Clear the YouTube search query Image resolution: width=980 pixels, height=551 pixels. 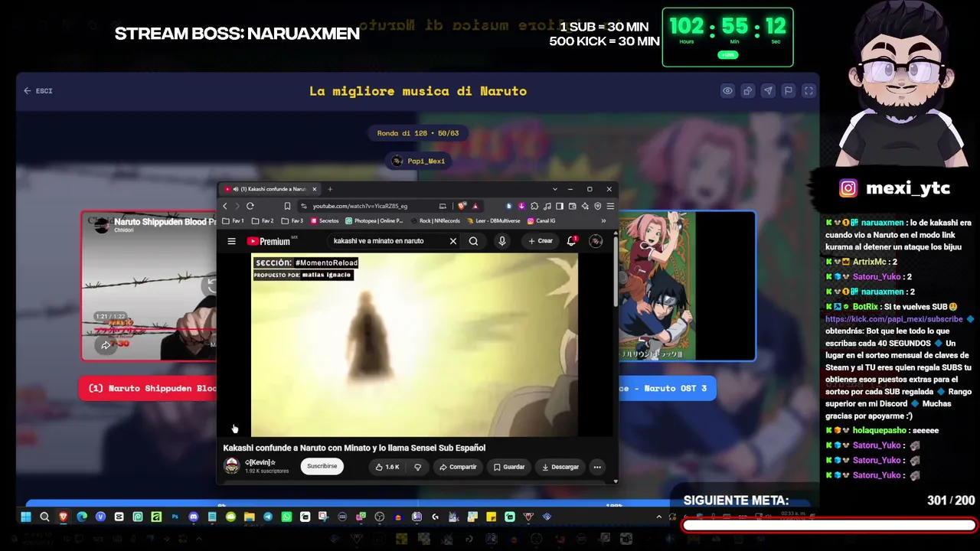(453, 241)
